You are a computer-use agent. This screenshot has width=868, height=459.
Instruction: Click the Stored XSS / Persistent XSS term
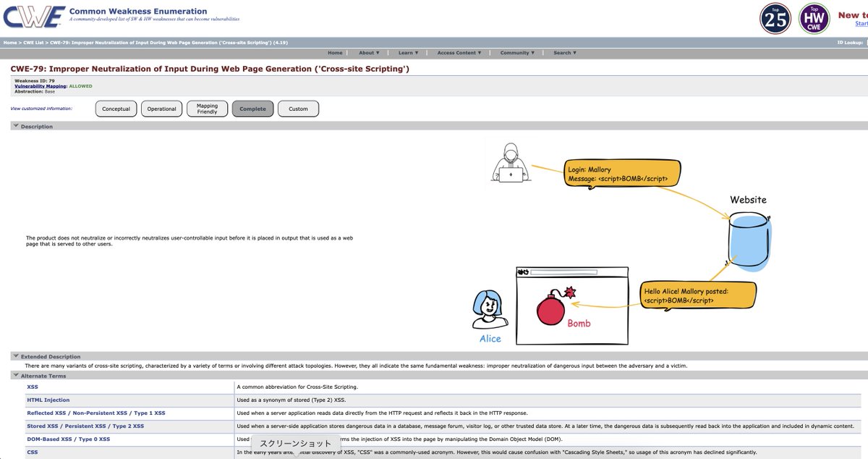(x=85, y=426)
